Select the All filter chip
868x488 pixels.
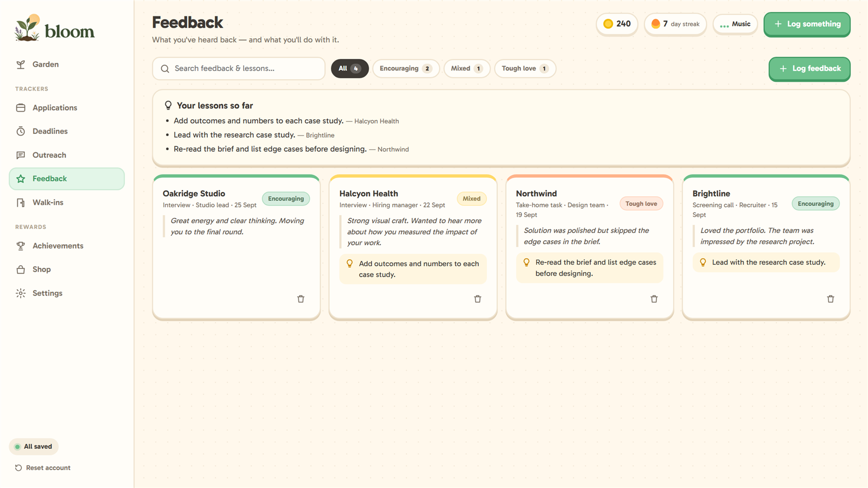click(x=350, y=68)
